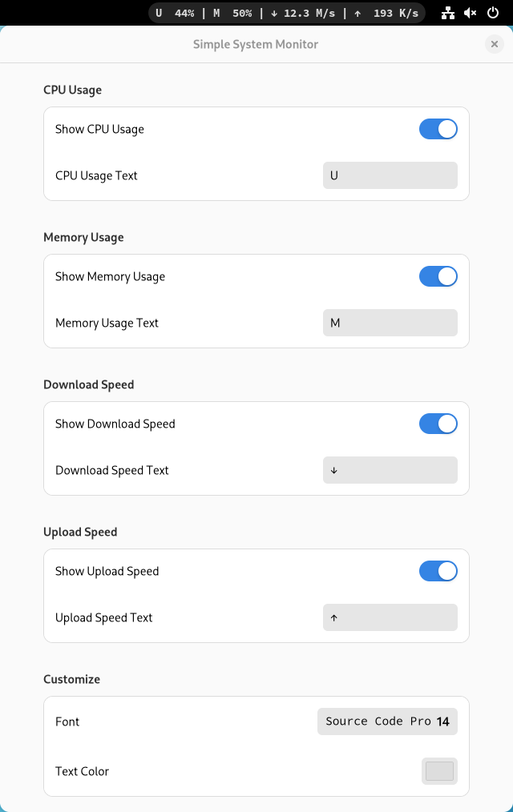
Task: Focus the Download Speed Text field
Action: click(390, 470)
